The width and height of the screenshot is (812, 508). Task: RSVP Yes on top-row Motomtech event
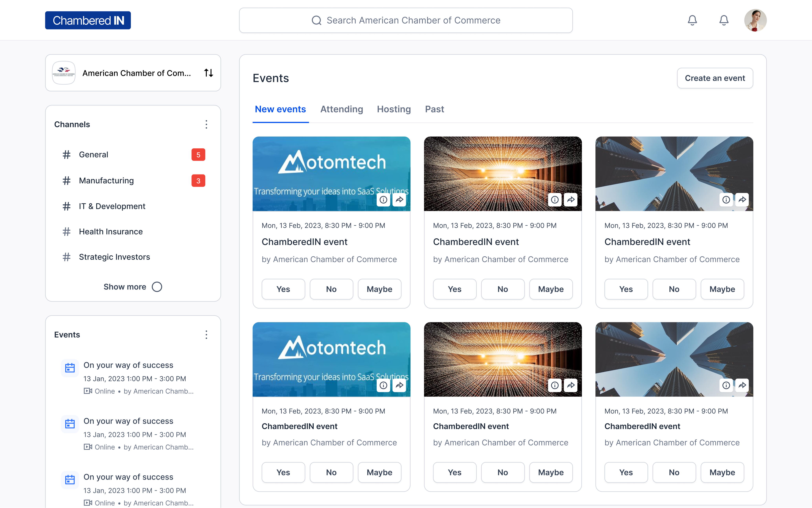coord(283,289)
